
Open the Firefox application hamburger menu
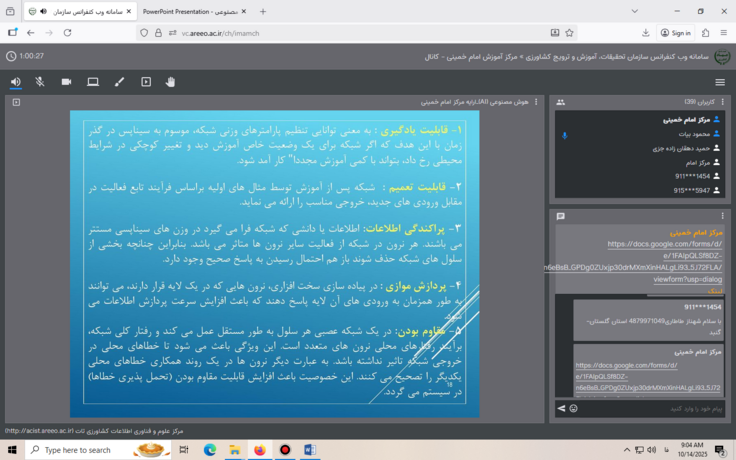(x=723, y=33)
